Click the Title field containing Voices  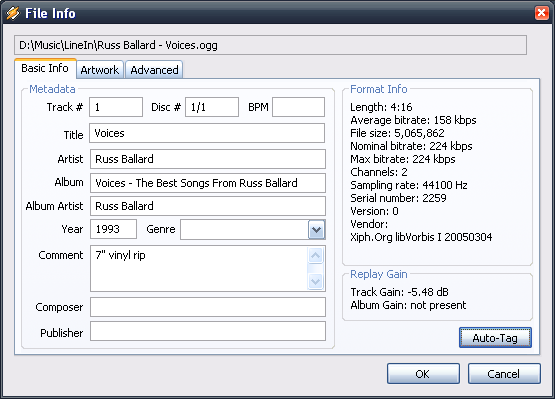tap(207, 133)
